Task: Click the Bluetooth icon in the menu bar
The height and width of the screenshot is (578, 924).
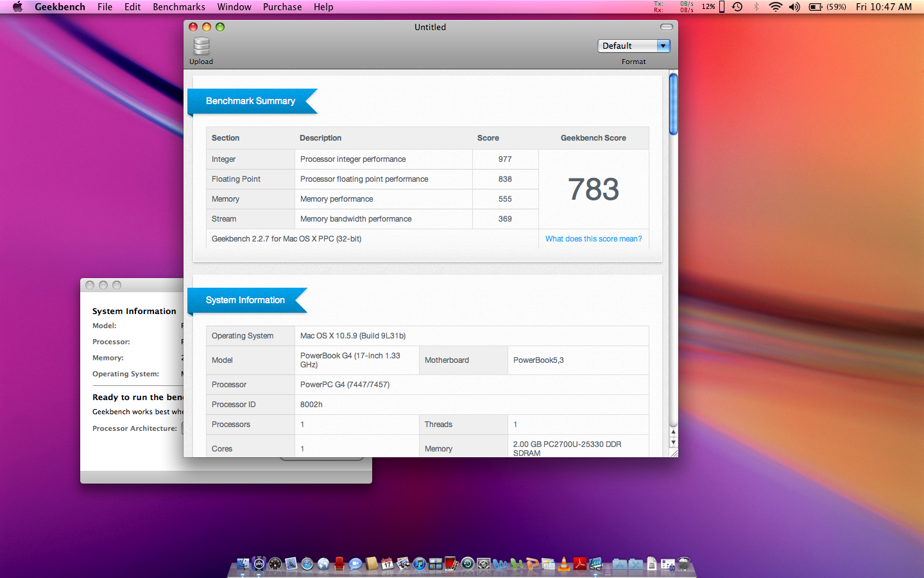Action: pos(756,7)
